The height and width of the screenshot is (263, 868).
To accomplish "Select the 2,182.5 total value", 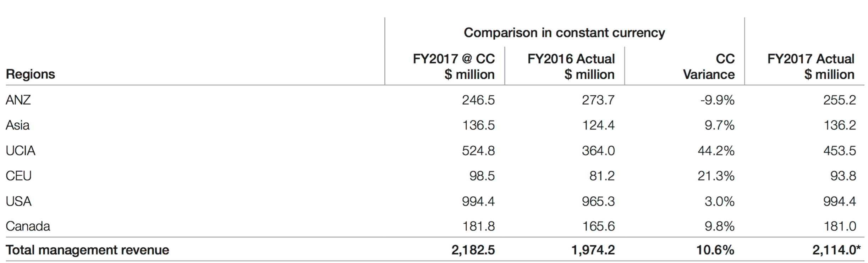I will click(x=473, y=250).
